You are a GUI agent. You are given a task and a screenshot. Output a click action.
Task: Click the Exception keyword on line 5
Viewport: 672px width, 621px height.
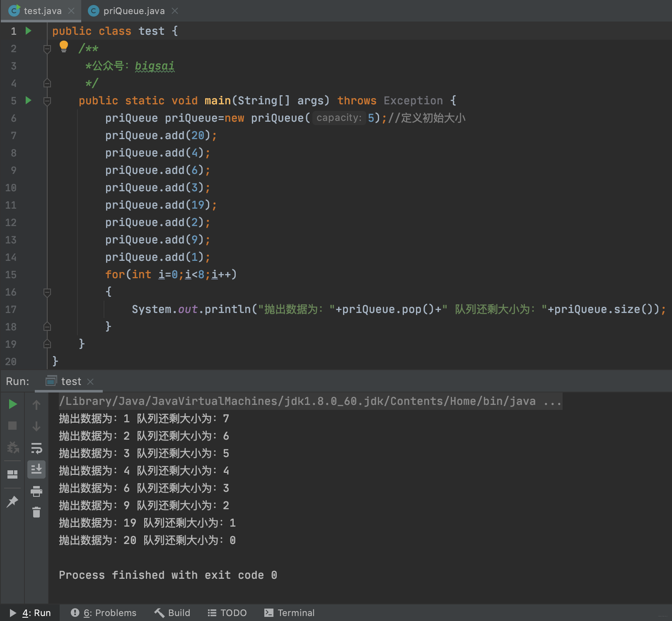coord(413,101)
